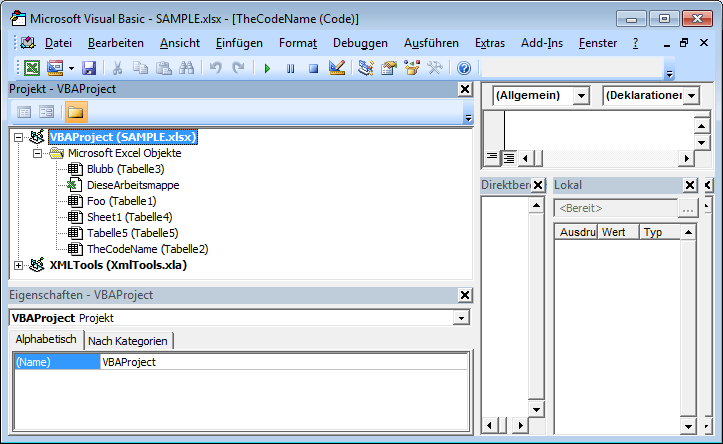Click the Insert UserForm toolbar icon
723x444 pixels.
pyautogui.click(x=55, y=68)
